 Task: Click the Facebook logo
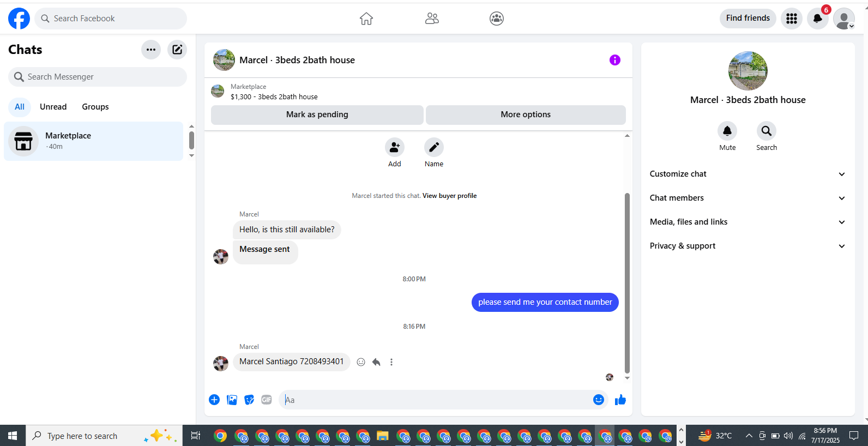click(x=19, y=19)
